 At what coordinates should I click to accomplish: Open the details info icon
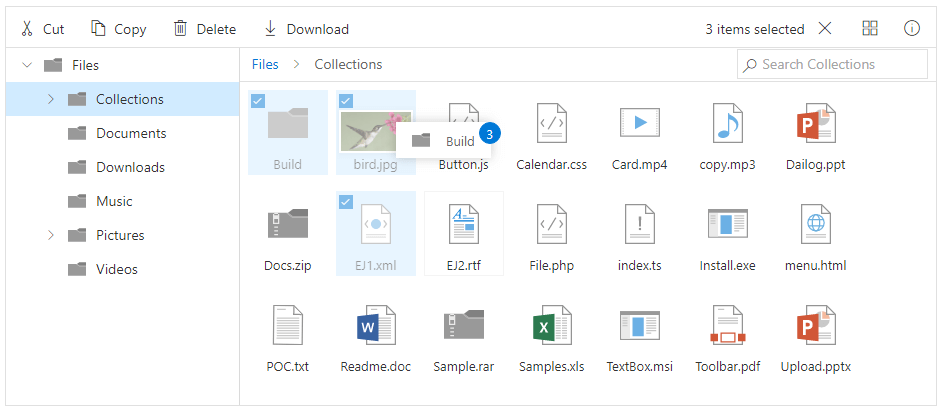click(x=912, y=29)
